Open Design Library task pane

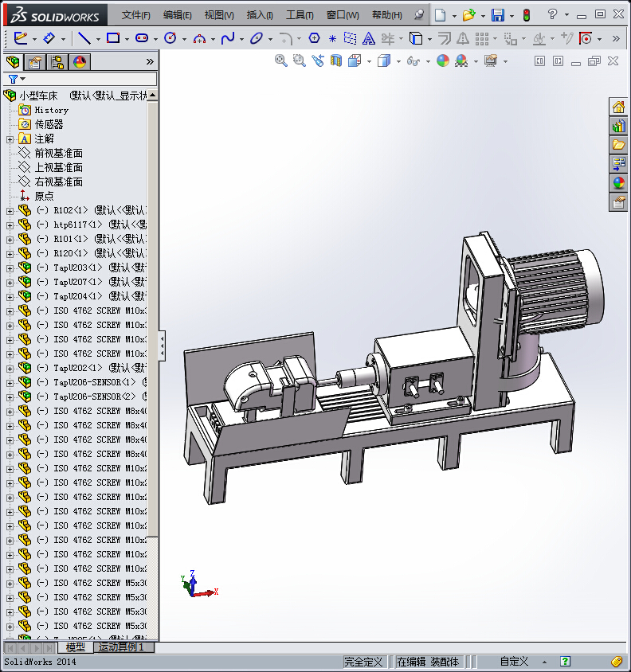pyautogui.click(x=618, y=126)
